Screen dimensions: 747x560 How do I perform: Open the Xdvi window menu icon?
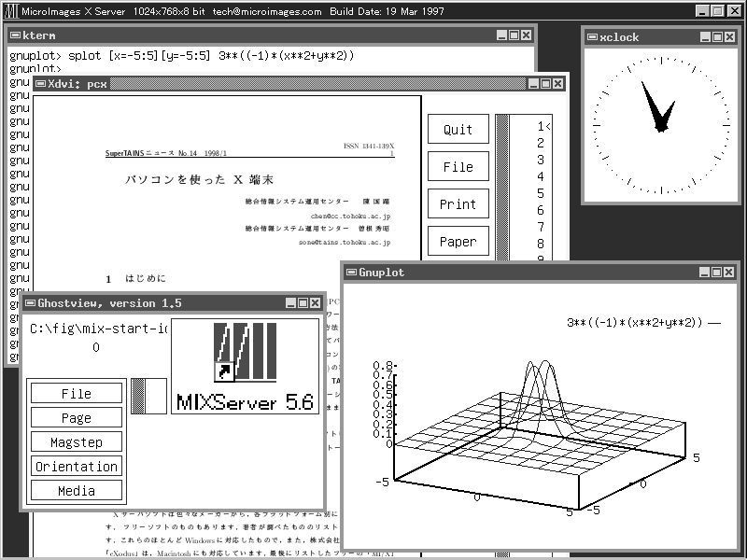(41, 84)
